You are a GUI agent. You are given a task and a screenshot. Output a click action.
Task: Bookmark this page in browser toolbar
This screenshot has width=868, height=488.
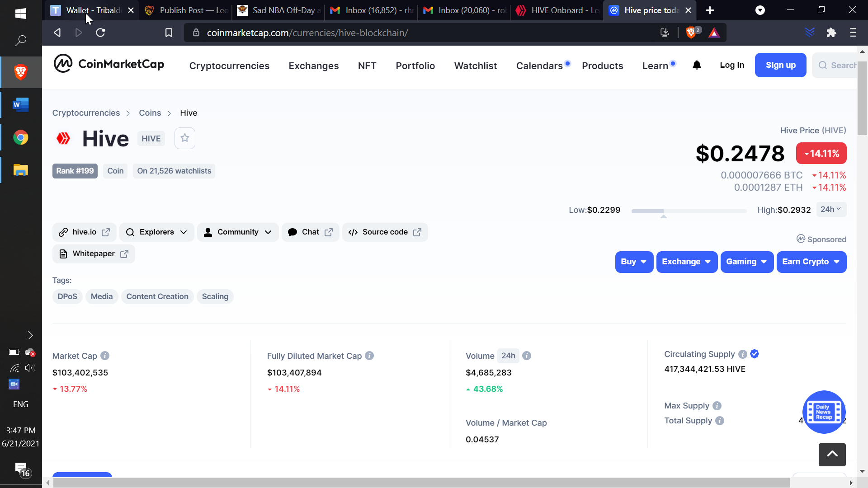pos(169,33)
